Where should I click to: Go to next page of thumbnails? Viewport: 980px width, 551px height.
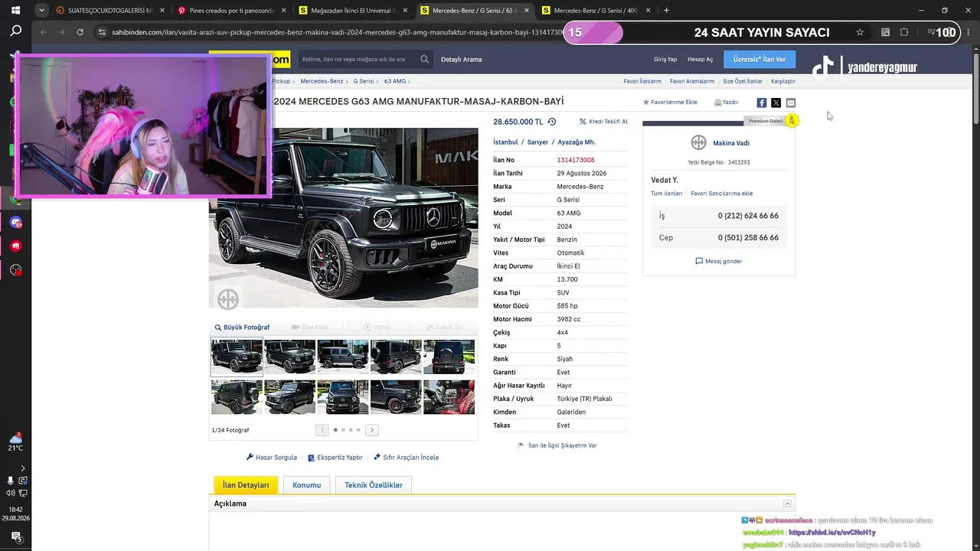coord(372,430)
